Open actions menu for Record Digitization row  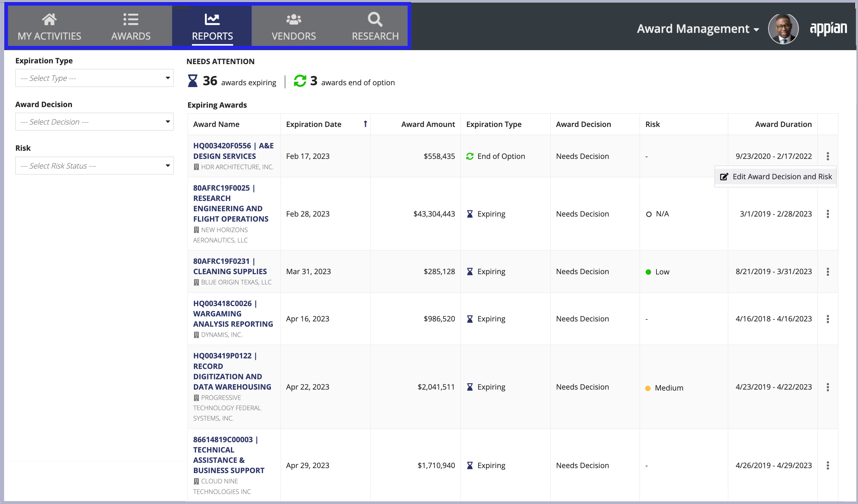tap(828, 387)
